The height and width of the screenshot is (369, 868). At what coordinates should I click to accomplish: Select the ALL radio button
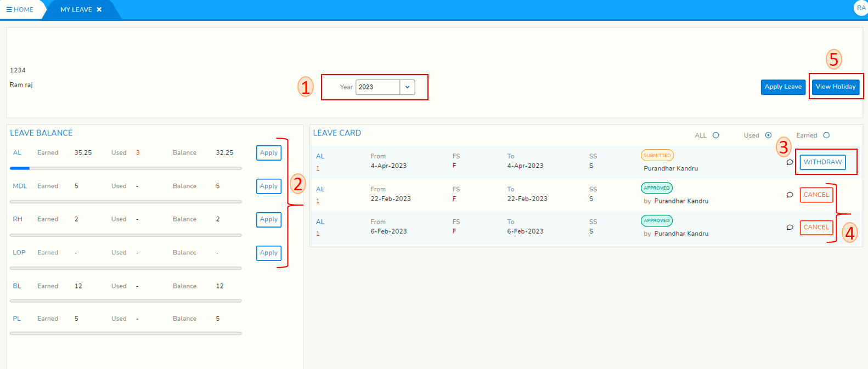(715, 135)
